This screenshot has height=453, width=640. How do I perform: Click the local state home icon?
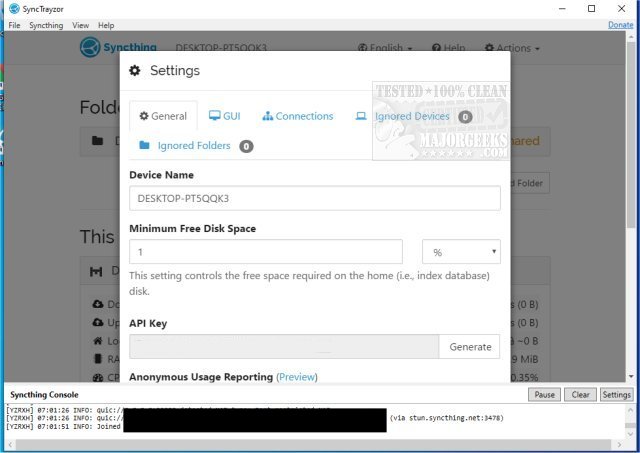(98, 340)
